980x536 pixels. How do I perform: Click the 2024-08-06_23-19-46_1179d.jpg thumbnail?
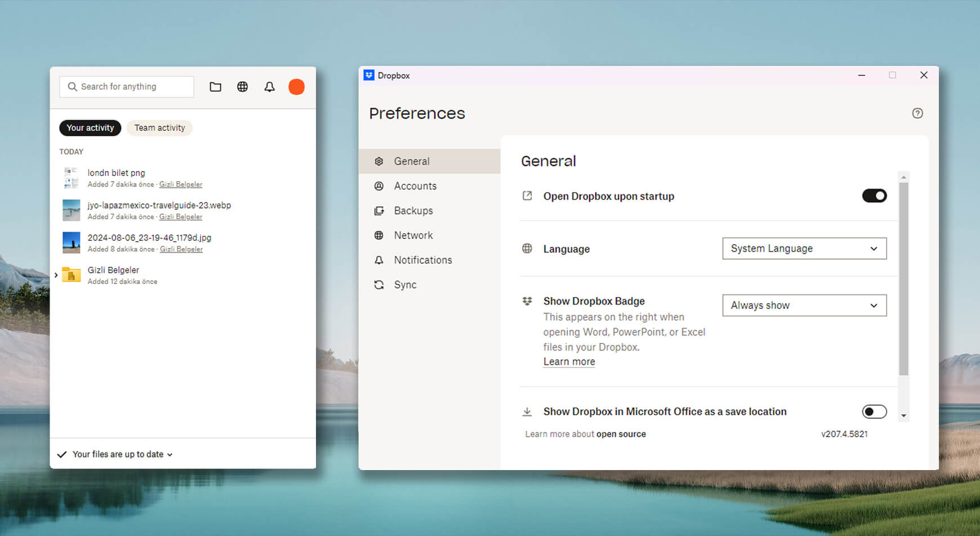tap(72, 242)
